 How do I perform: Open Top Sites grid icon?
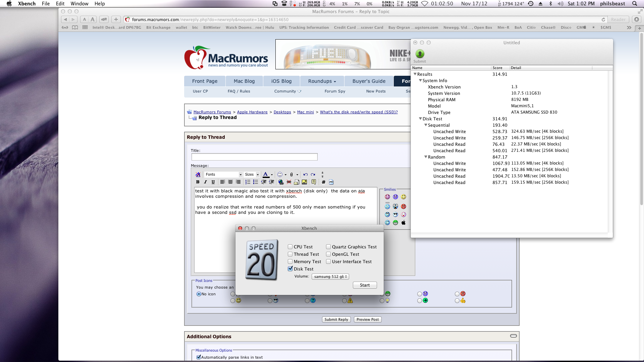coord(85,27)
